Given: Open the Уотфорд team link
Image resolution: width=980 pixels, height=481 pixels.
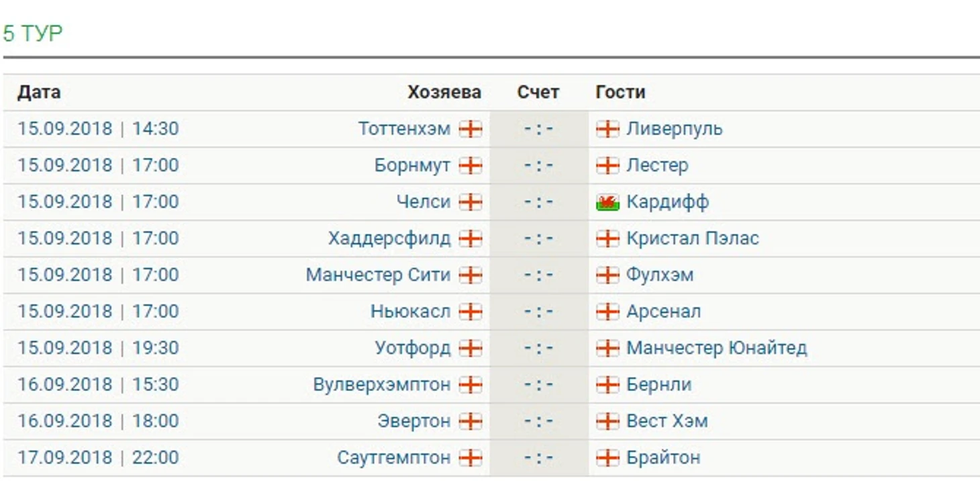Looking at the screenshot, I should click(x=412, y=349).
